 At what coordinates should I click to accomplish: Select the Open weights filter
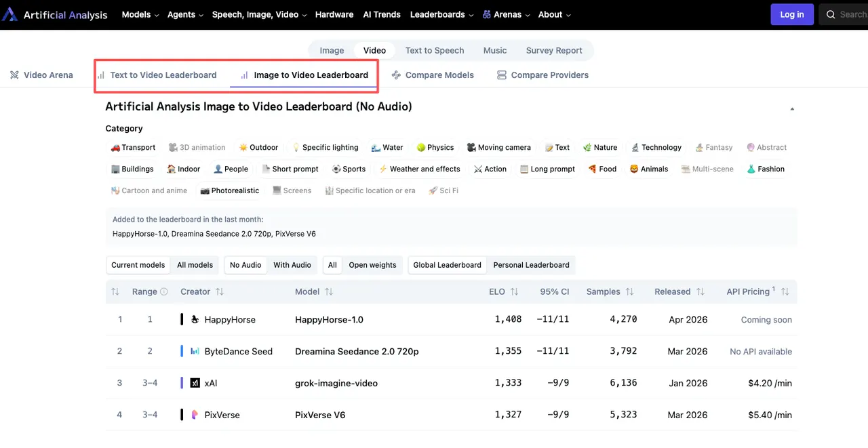(x=372, y=265)
